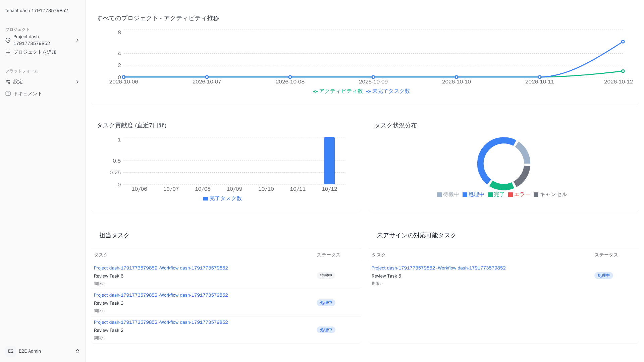The image size is (644, 362).
Task: Click the Review Task 6 row title
Action: click(x=109, y=276)
